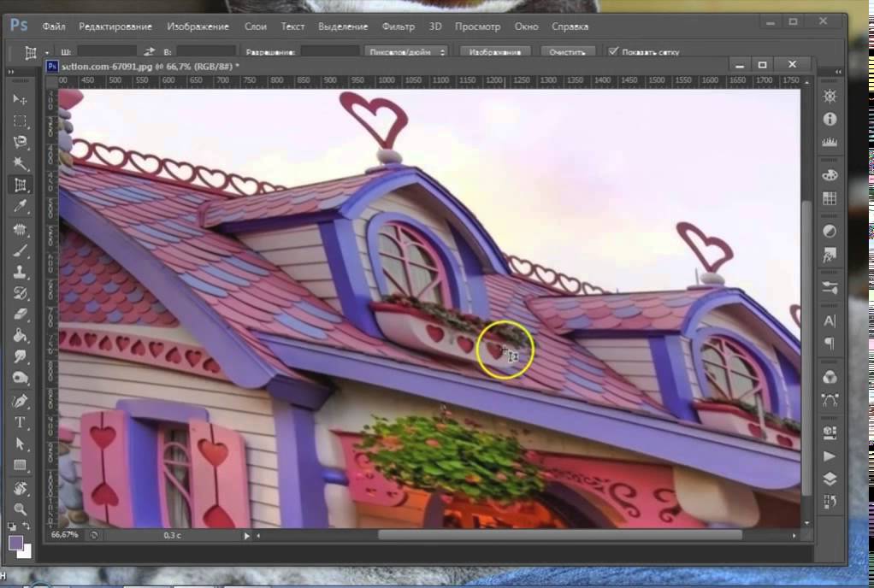Select the Magic Wand tool
This screenshot has height=588, width=874.
pos(20,163)
